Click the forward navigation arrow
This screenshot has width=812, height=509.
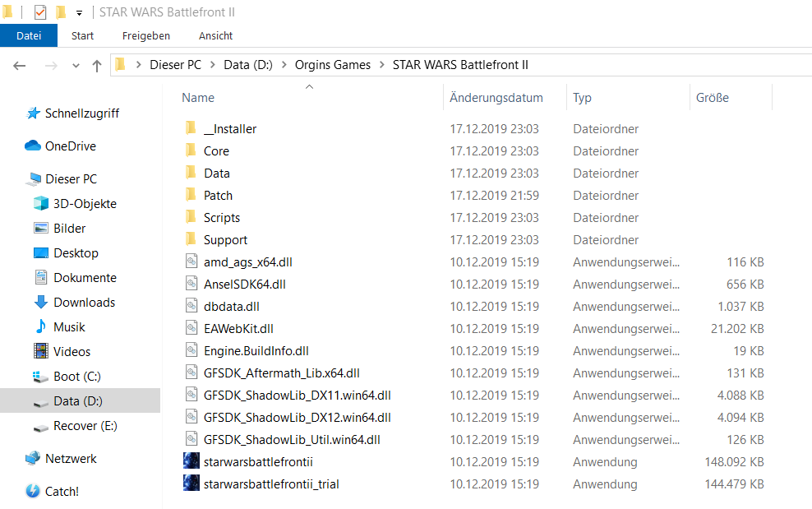51,65
